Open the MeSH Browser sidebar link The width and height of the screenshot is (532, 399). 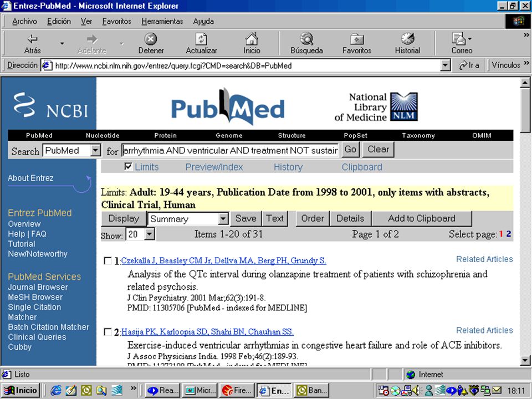pyautogui.click(x=35, y=297)
